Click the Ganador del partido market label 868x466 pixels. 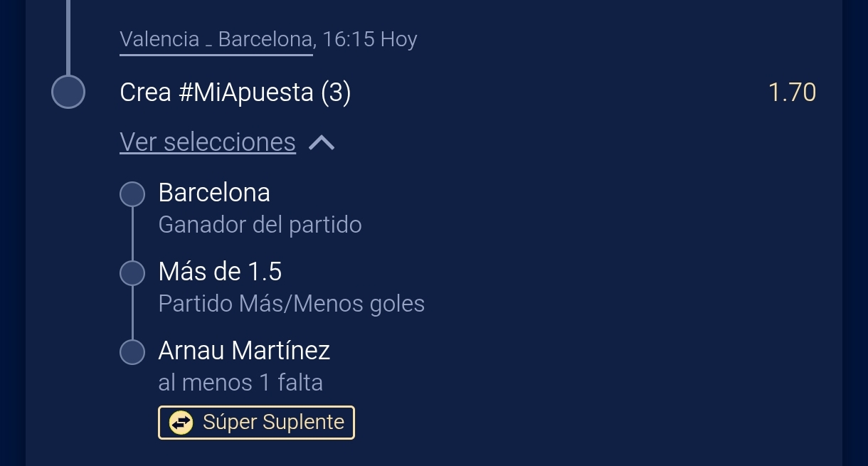point(260,226)
